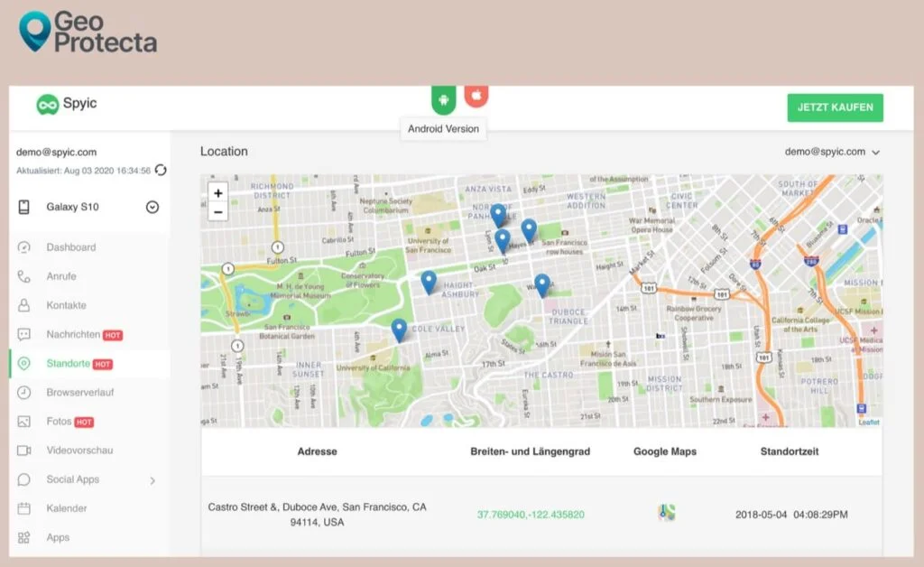Expand the Social Apps submenu
Viewport: 924px width, 567px height.
click(x=152, y=480)
